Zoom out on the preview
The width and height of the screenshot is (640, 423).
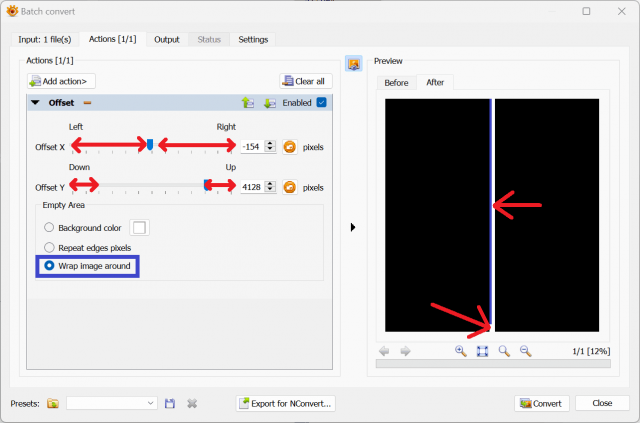point(525,351)
